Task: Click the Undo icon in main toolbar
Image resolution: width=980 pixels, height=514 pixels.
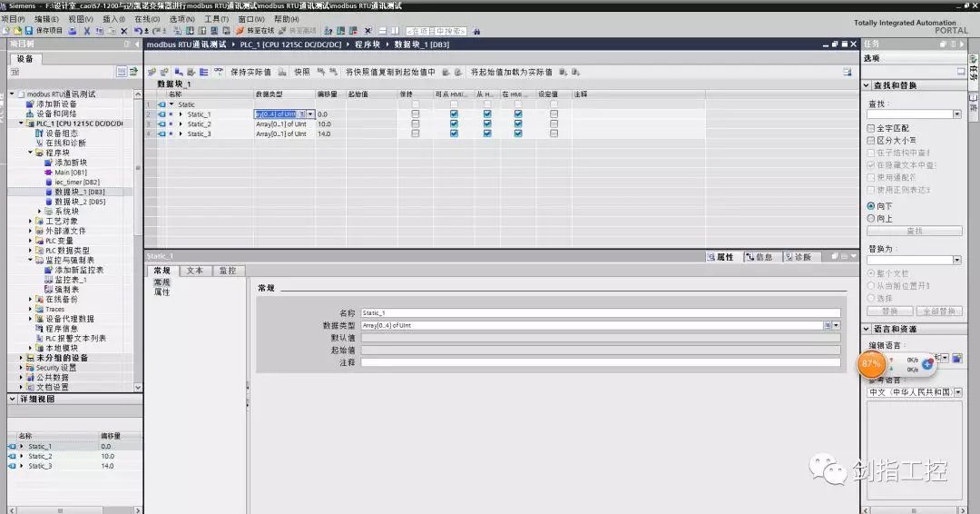Action: (138, 31)
